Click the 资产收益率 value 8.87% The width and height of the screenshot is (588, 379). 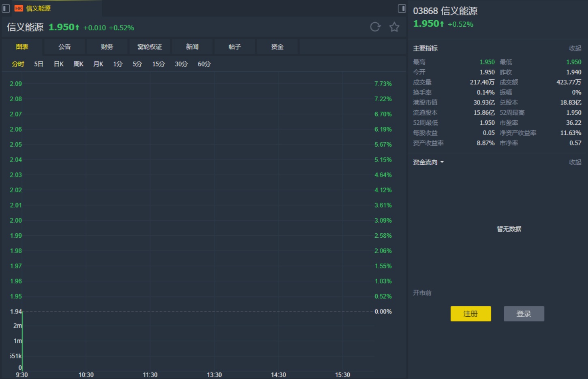click(x=486, y=143)
